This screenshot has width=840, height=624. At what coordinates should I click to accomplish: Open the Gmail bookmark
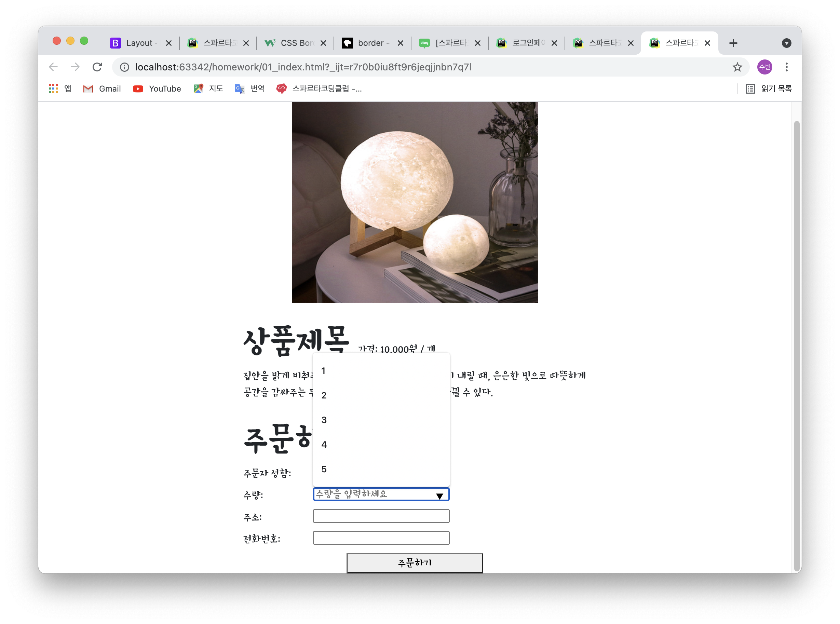102,89
